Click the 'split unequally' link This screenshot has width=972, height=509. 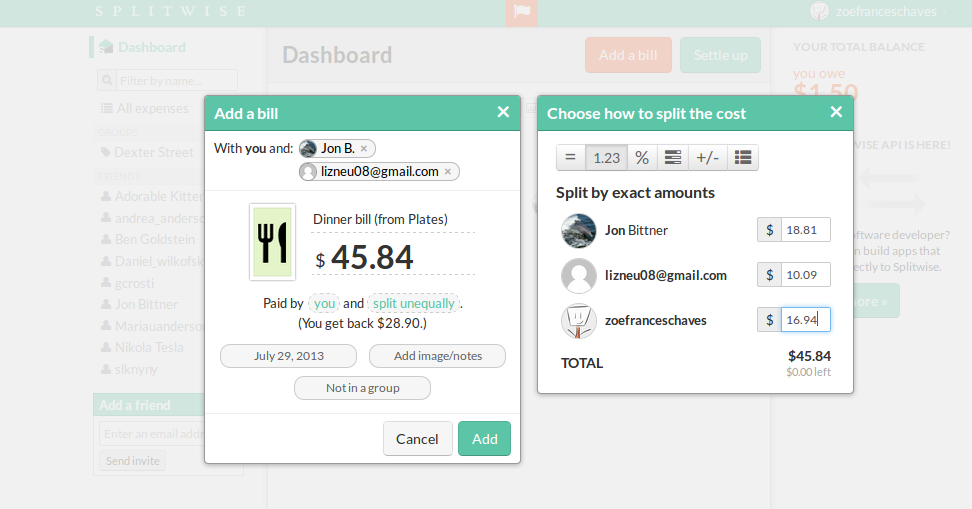[413, 303]
